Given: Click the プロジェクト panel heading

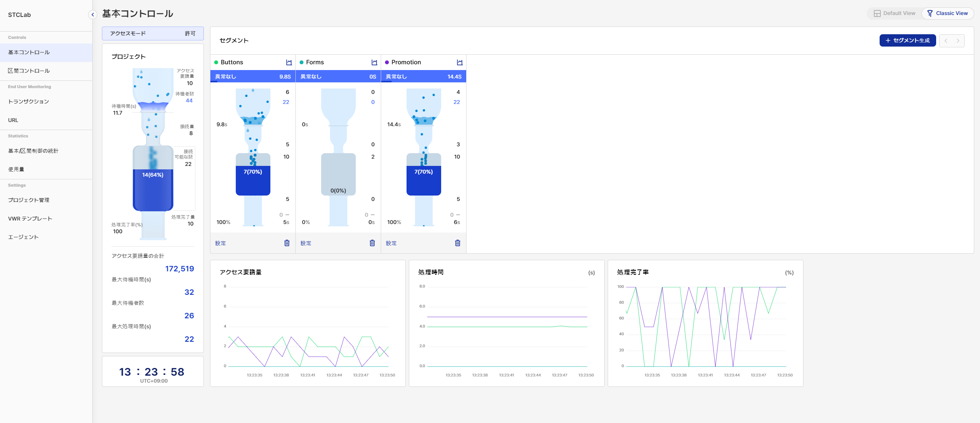Looking at the screenshot, I should (128, 57).
